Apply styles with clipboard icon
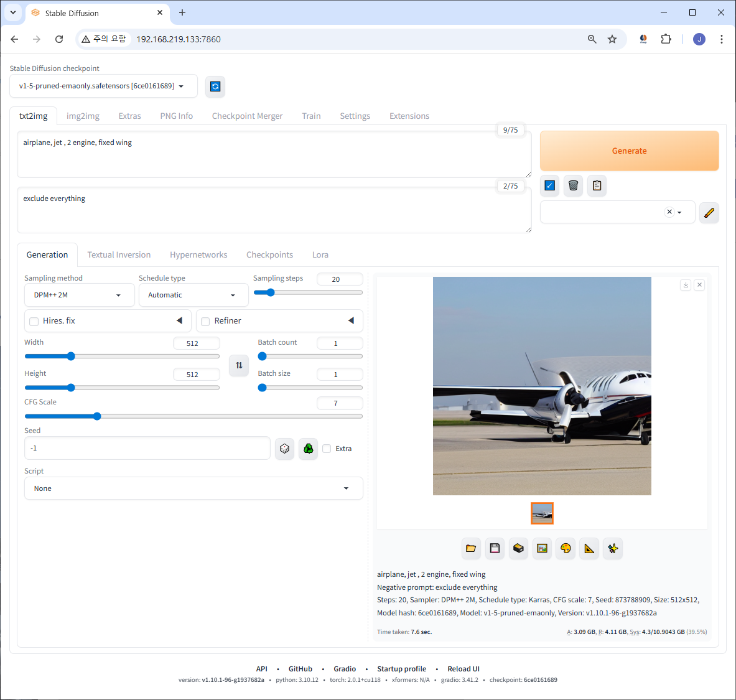The image size is (736, 700). (x=597, y=185)
